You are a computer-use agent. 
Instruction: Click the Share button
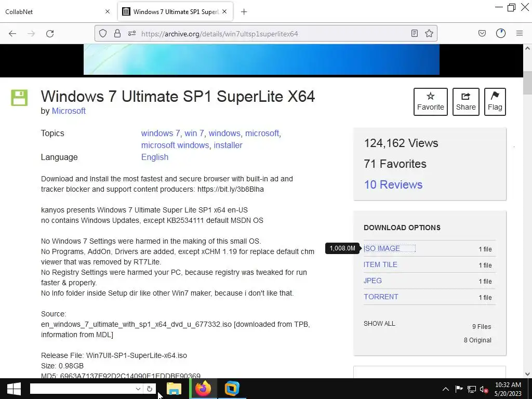click(466, 102)
